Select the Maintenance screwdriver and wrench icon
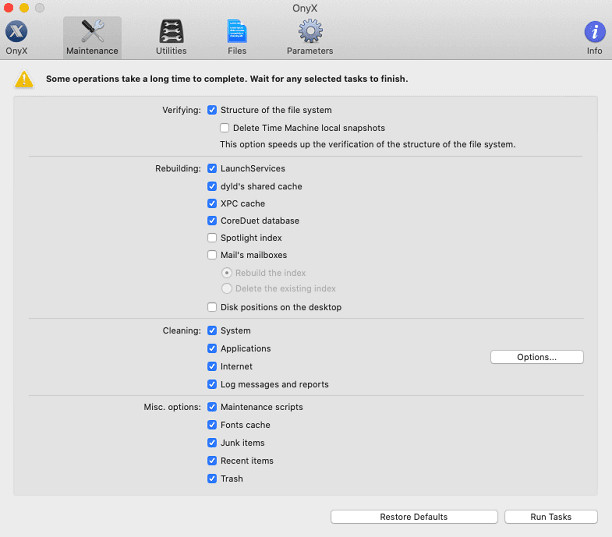The width and height of the screenshot is (612, 537). [x=93, y=31]
